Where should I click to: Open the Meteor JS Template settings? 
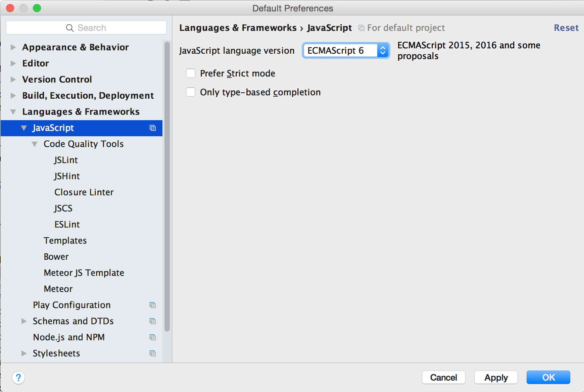tap(84, 273)
